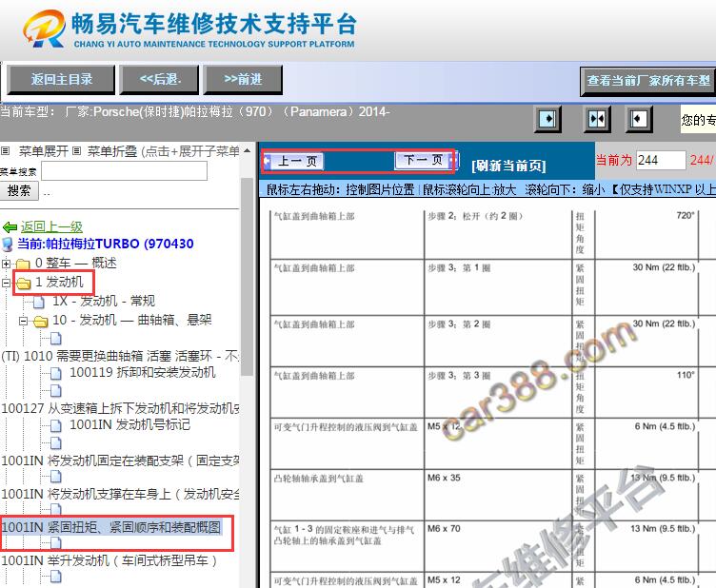This screenshot has width=716, height=588.
Task: Go back with the <<后退 button
Action: [159, 80]
